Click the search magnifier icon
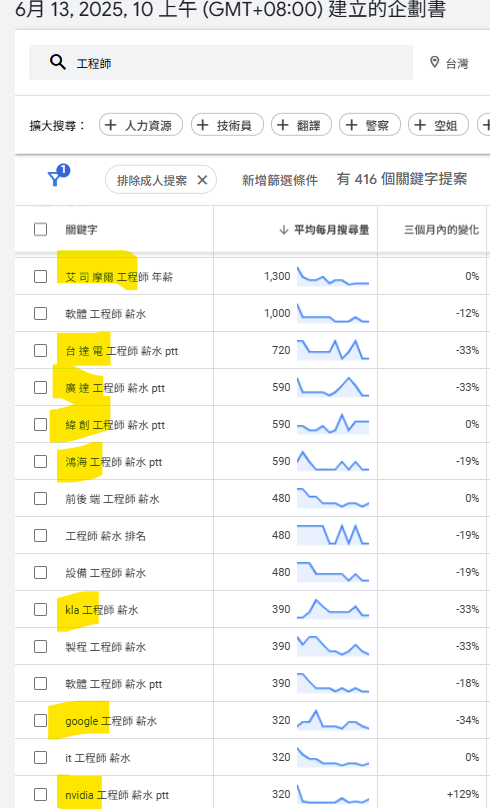The height and width of the screenshot is (810, 490). (x=58, y=63)
